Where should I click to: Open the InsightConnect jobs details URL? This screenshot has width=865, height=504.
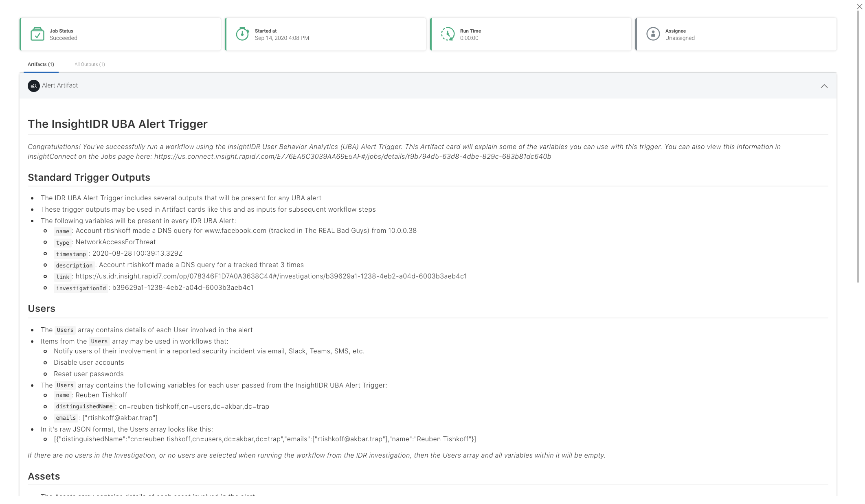tap(352, 156)
